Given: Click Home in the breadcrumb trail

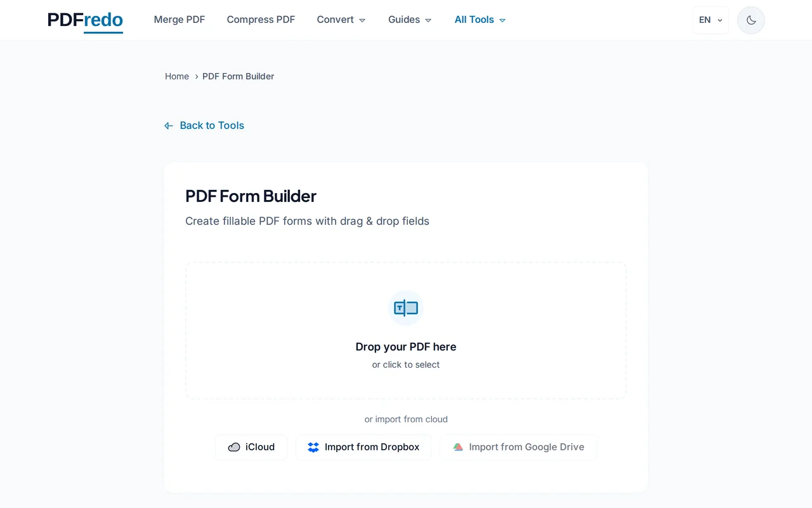Looking at the screenshot, I should (x=177, y=76).
